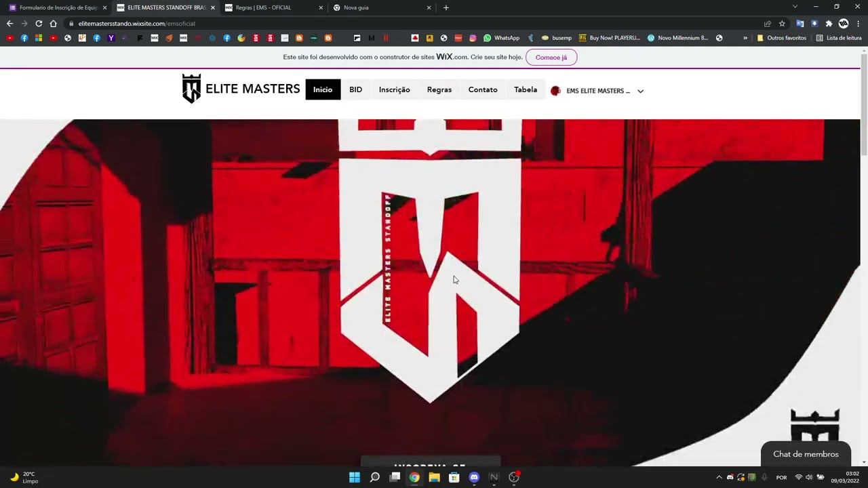Viewport: 868px width, 488px height.
Task: Open a new browser tab
Action: click(446, 7)
